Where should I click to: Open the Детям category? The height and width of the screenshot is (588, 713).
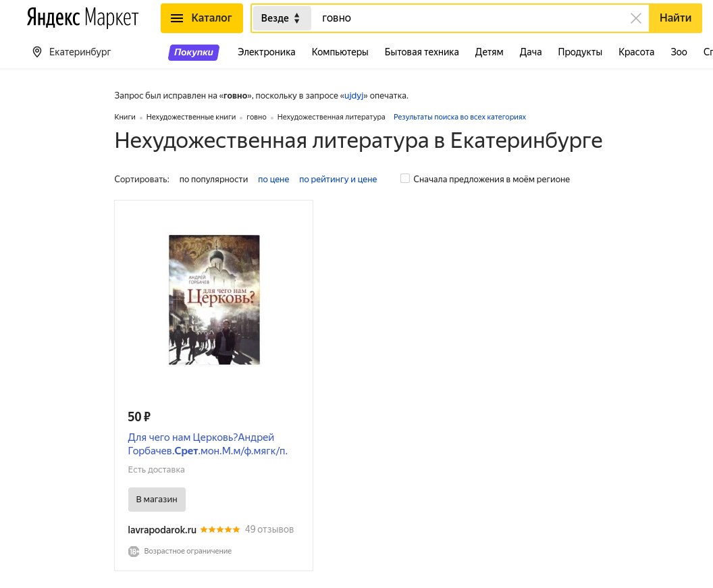(x=489, y=52)
